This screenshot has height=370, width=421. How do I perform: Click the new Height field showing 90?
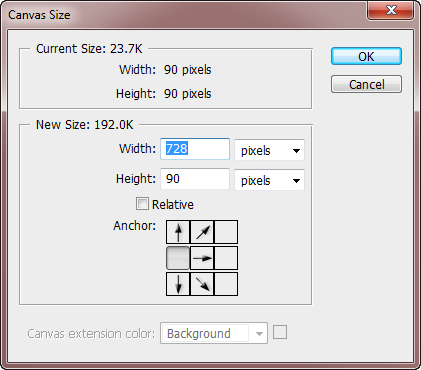point(195,179)
